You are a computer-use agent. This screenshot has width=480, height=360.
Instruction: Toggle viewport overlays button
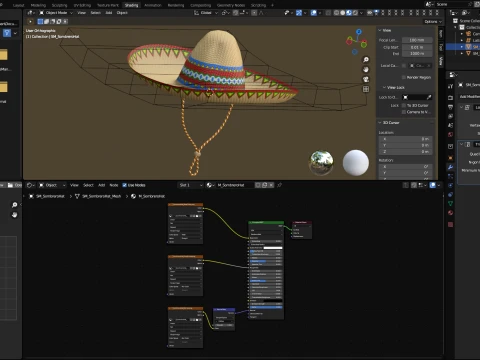[x=314, y=13]
